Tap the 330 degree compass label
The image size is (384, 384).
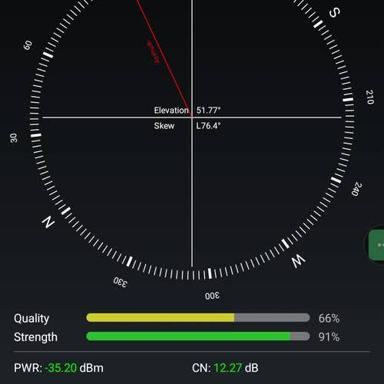click(x=120, y=282)
